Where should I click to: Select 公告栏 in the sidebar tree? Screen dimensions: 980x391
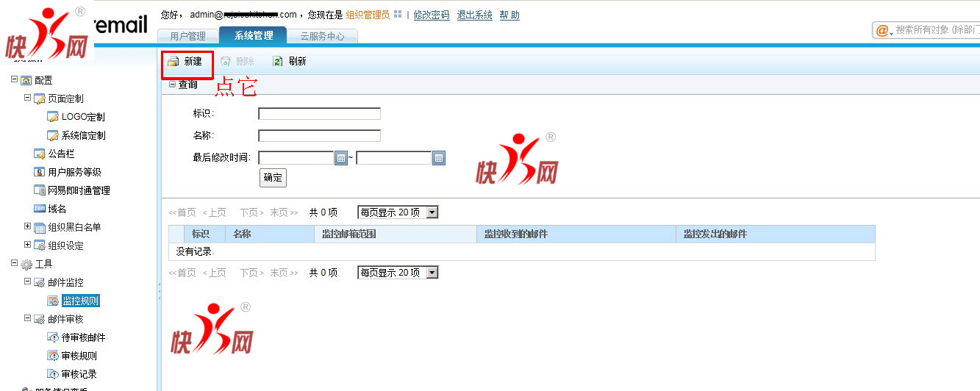[x=61, y=154]
